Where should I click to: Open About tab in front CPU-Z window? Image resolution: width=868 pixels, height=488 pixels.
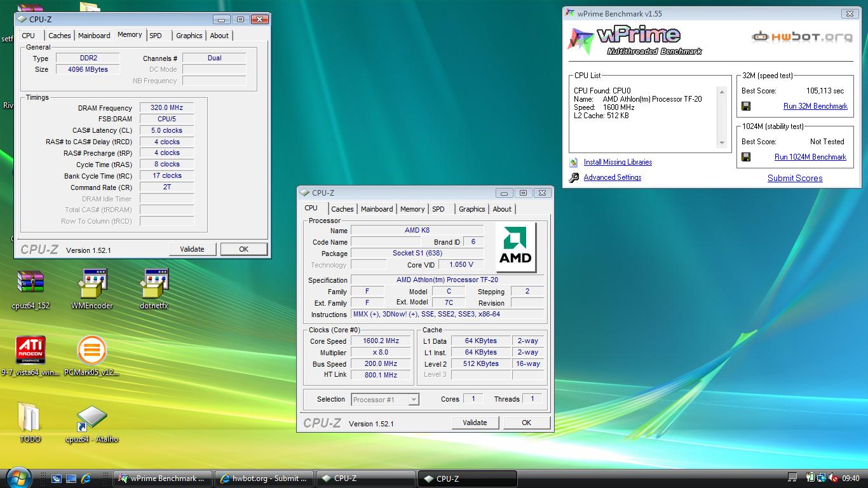pyautogui.click(x=502, y=209)
